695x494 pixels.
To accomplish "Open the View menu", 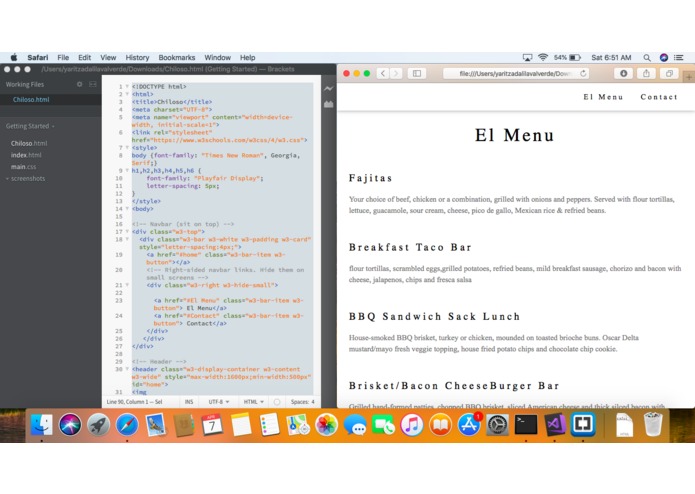I will coord(108,58).
